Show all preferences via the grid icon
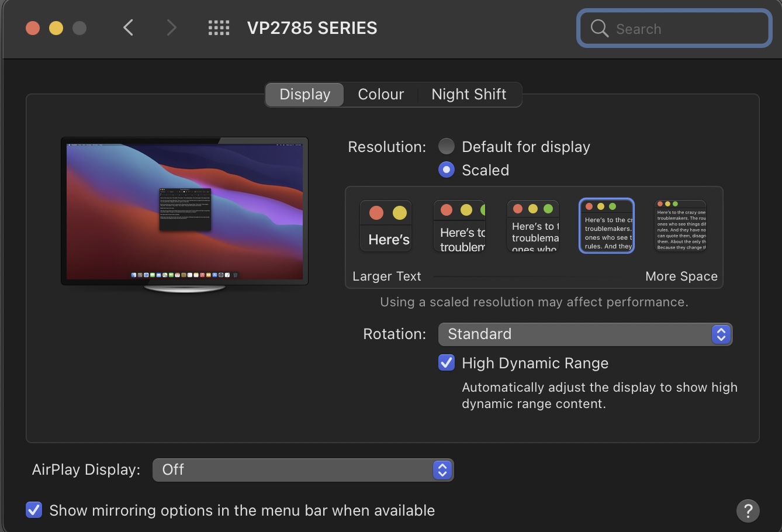Image resolution: width=782 pixels, height=532 pixels. [219, 27]
